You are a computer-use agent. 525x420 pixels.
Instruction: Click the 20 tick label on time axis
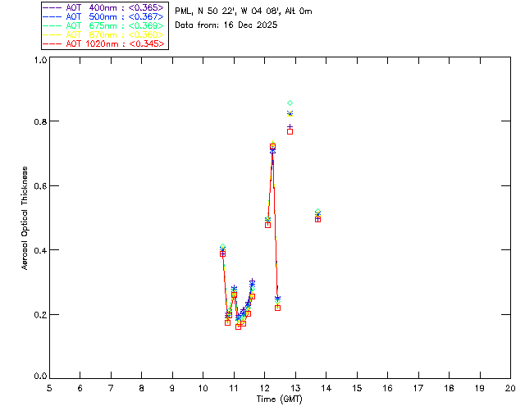click(510, 388)
